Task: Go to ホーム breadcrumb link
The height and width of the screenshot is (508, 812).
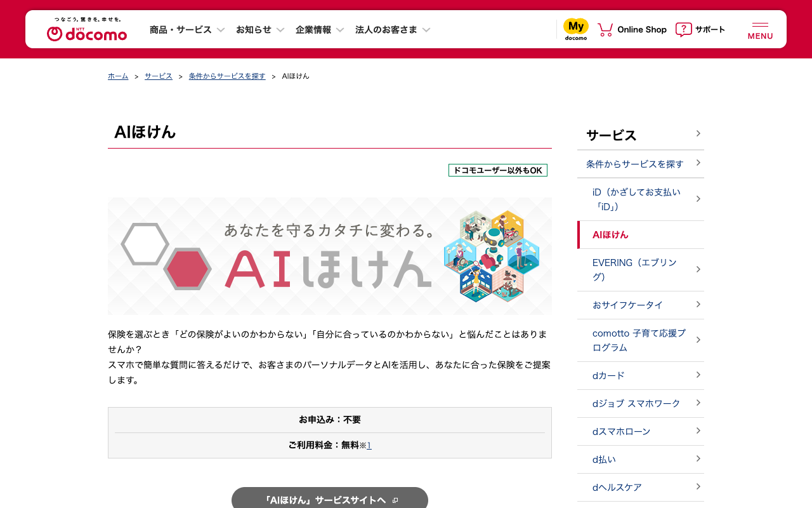Action: point(118,76)
